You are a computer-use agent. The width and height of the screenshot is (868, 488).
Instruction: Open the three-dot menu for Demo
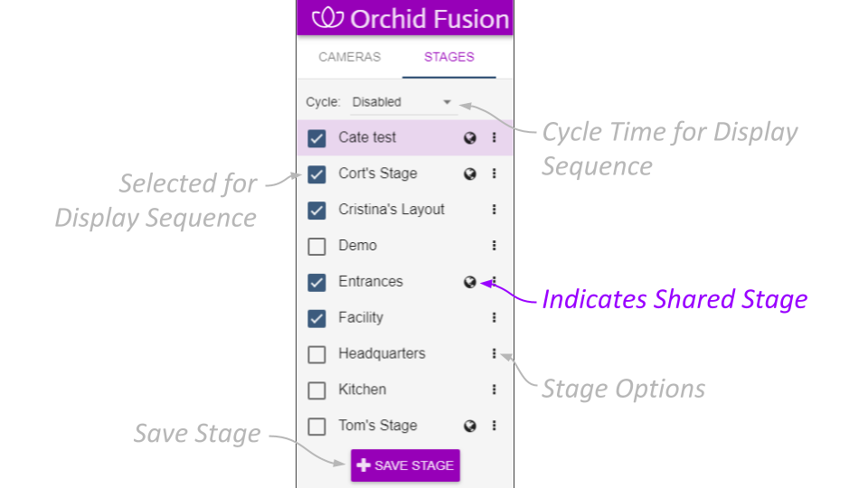(494, 246)
